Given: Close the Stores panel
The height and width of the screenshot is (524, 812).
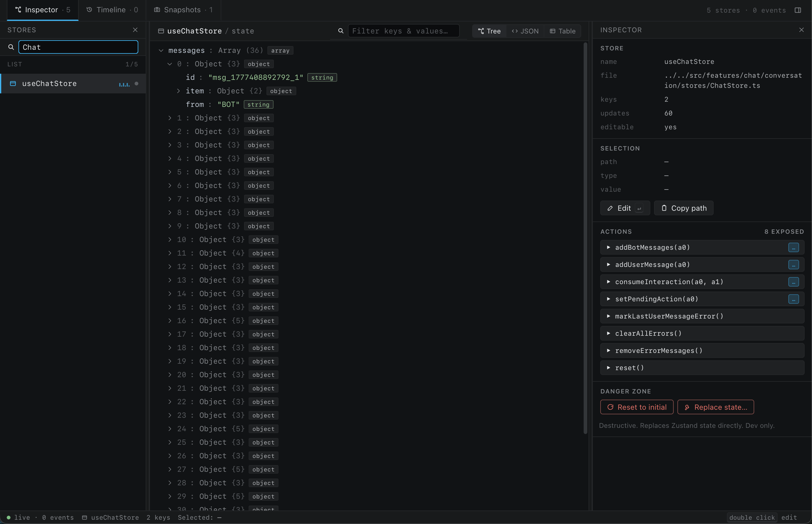Looking at the screenshot, I should pyautogui.click(x=135, y=30).
